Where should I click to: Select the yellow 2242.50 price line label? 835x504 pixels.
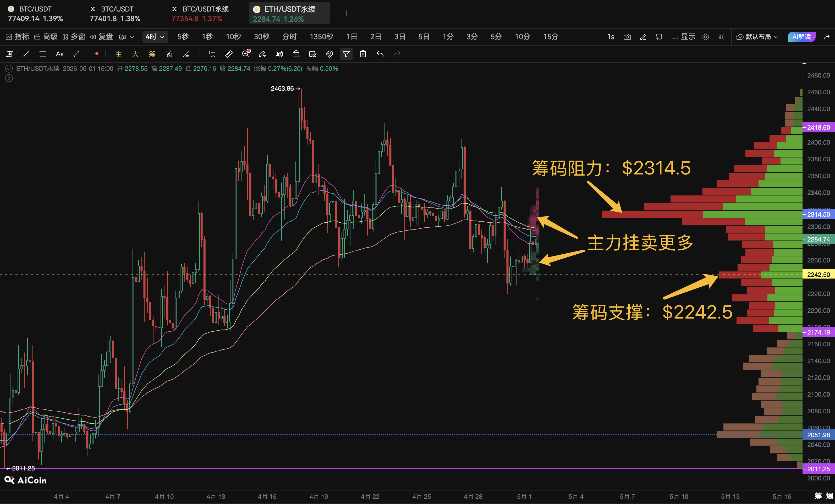coord(818,275)
